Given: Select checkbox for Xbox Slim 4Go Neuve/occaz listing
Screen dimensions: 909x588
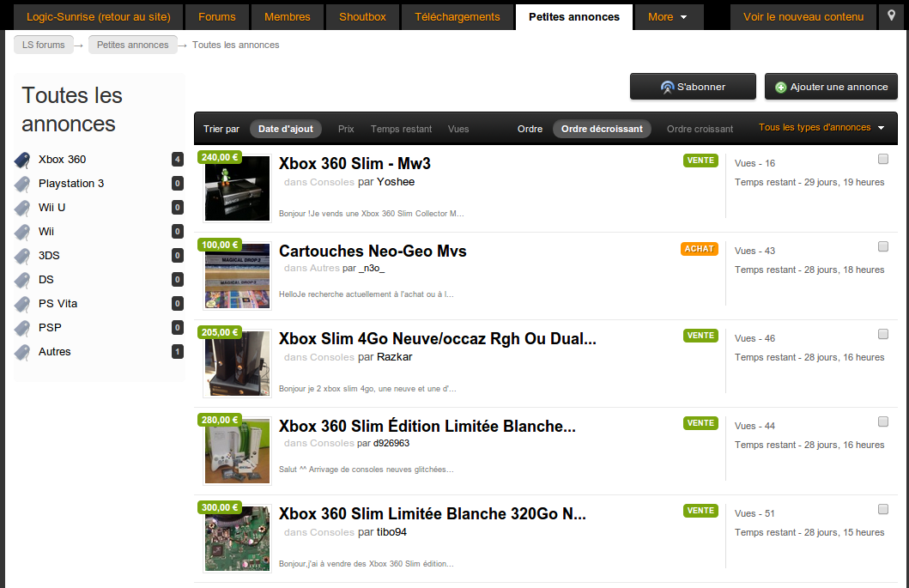Looking at the screenshot, I should pos(883,334).
